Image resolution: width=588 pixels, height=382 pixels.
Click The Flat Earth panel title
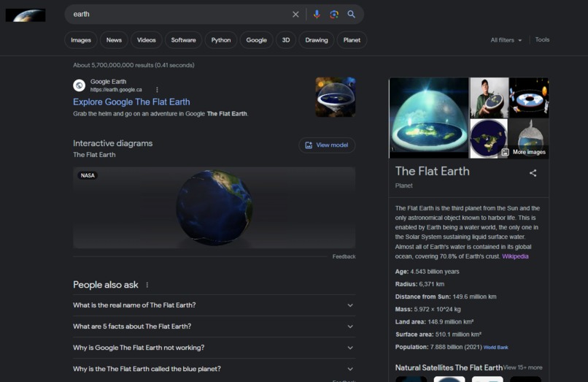tap(433, 172)
